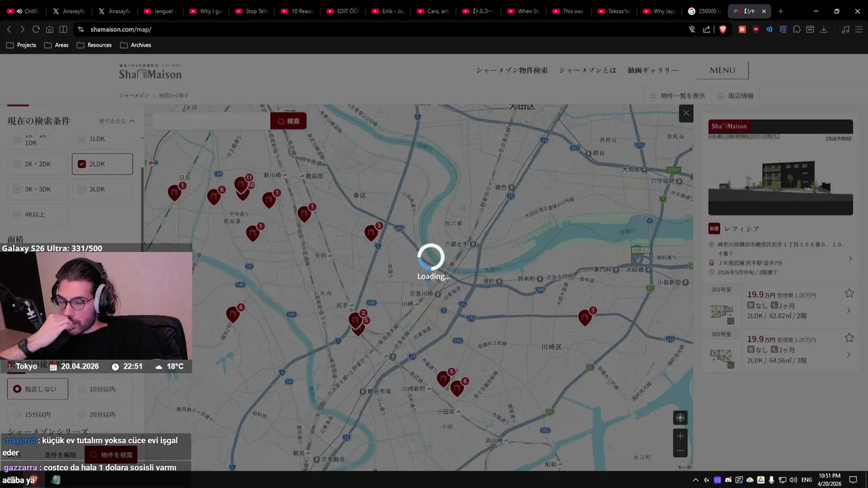Open the Projects bookmark folder
The width and height of the screenshot is (868, 488).
[21, 45]
